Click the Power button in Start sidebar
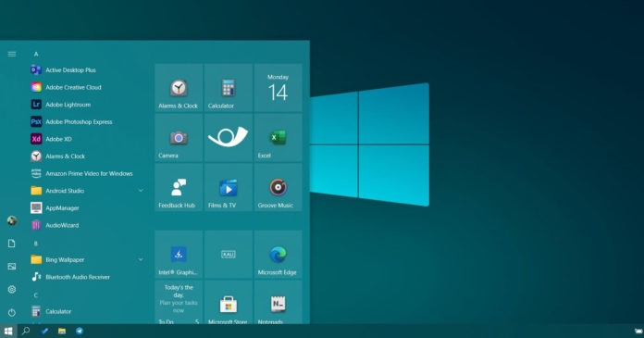This screenshot has width=644, height=338. [12, 312]
